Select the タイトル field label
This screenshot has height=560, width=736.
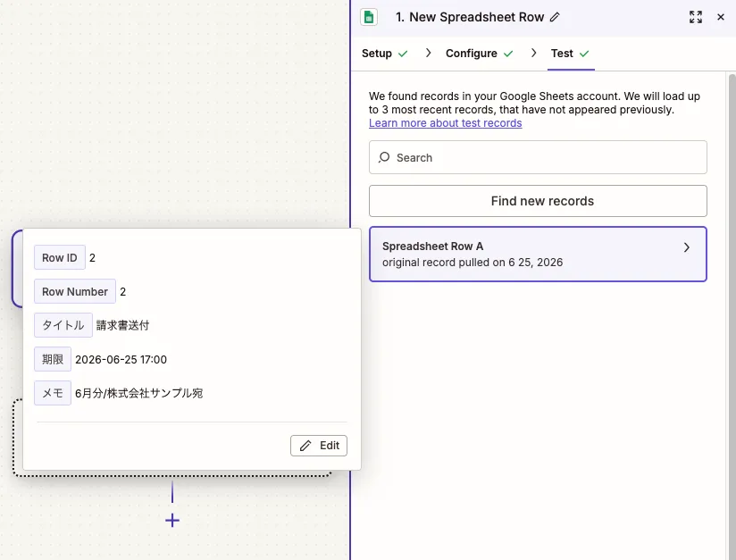63,325
